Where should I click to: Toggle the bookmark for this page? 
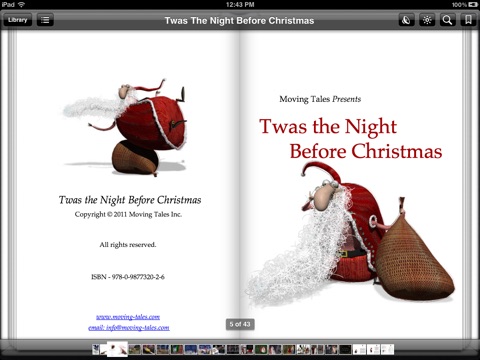pos(468,20)
